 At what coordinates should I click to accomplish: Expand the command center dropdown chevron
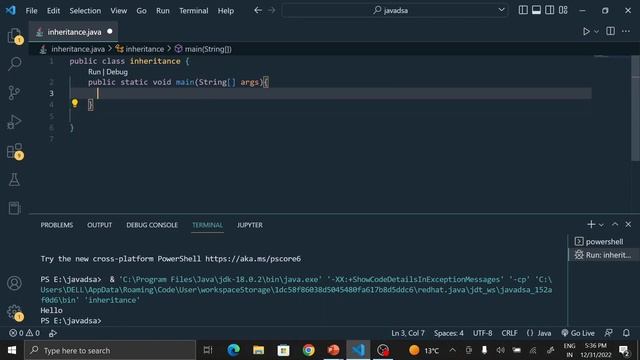(501, 10)
